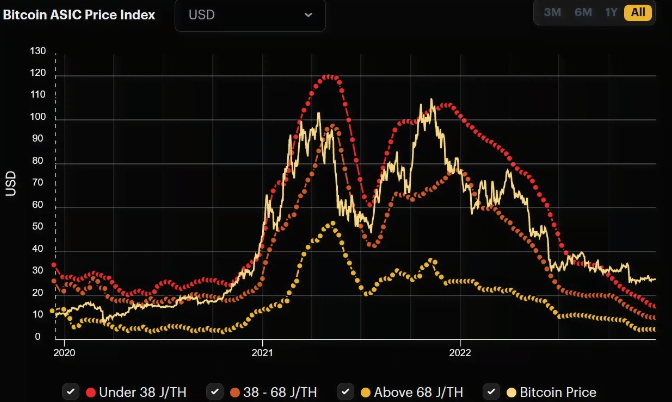Click the amber Above 68 J/TH legend dot
672x402 pixels.
click(x=367, y=391)
